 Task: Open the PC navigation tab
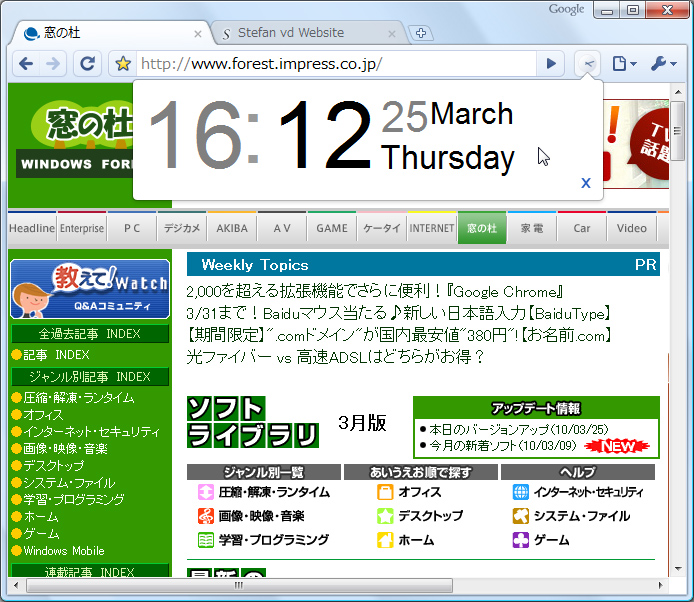132,228
